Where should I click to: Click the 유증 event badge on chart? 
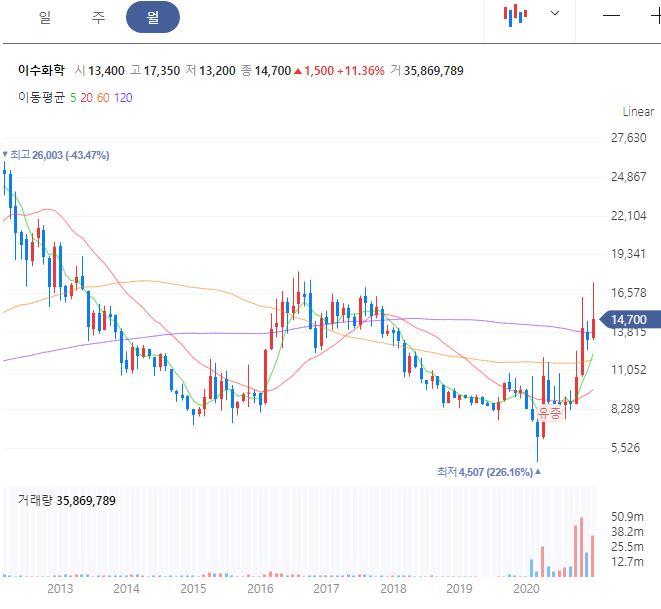click(550, 412)
